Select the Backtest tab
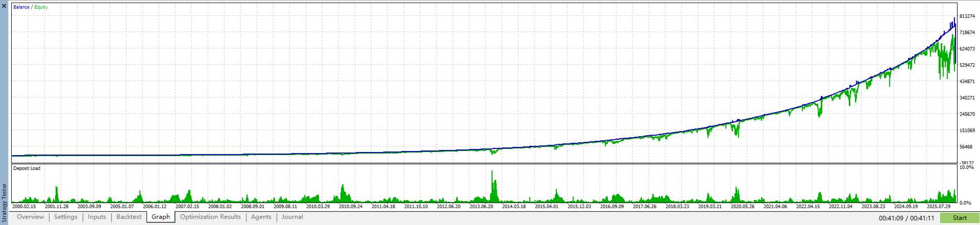 coord(129,217)
